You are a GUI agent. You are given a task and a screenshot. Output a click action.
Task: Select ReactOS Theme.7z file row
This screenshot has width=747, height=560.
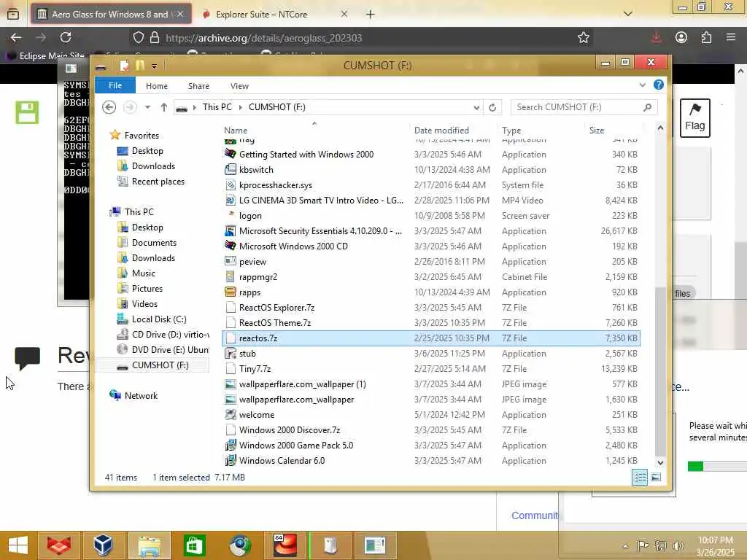click(x=430, y=323)
